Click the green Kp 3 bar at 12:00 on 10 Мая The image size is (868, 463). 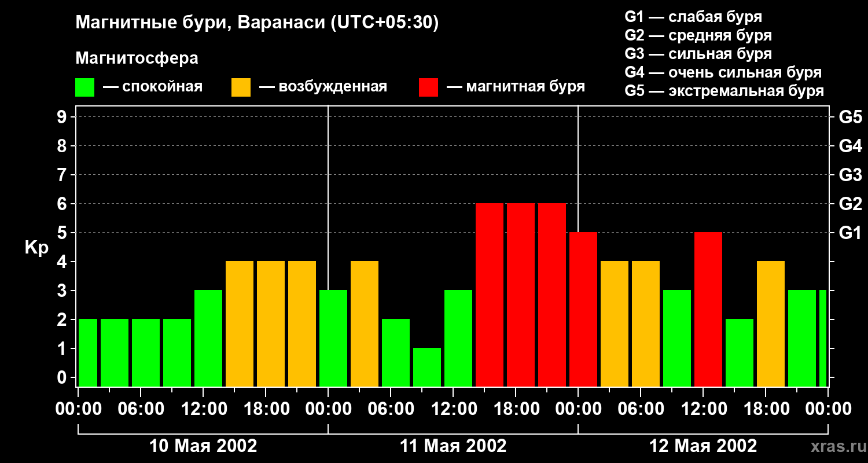point(208,338)
